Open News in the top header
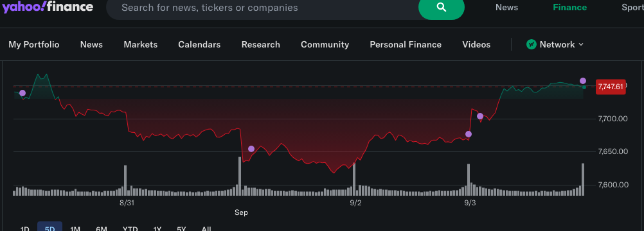The width and height of the screenshot is (644, 231). tap(506, 8)
